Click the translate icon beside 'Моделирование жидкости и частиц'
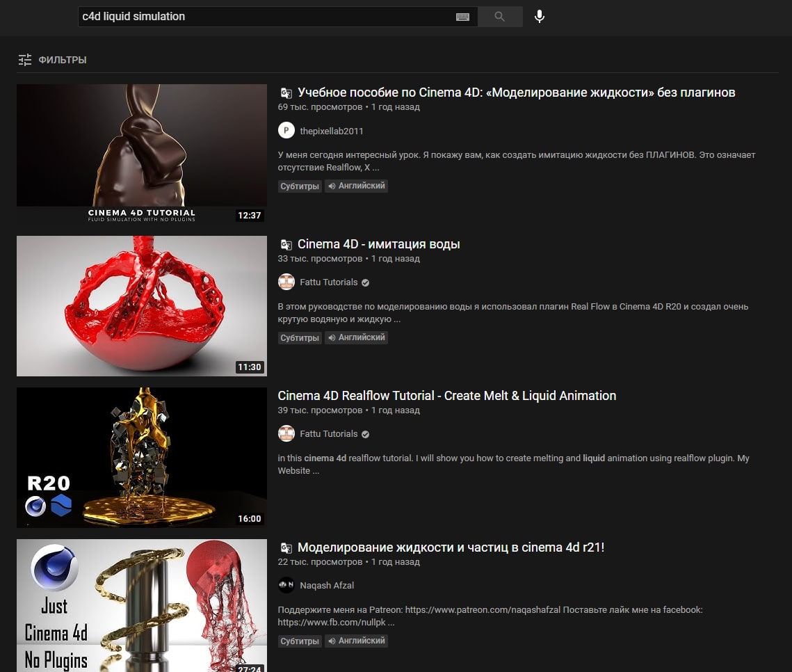The image size is (792, 672). (x=286, y=547)
